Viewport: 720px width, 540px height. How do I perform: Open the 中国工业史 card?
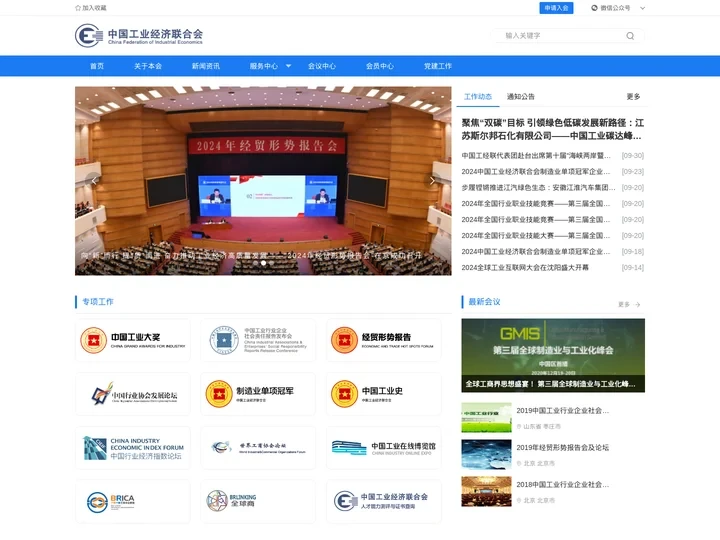pos(384,394)
